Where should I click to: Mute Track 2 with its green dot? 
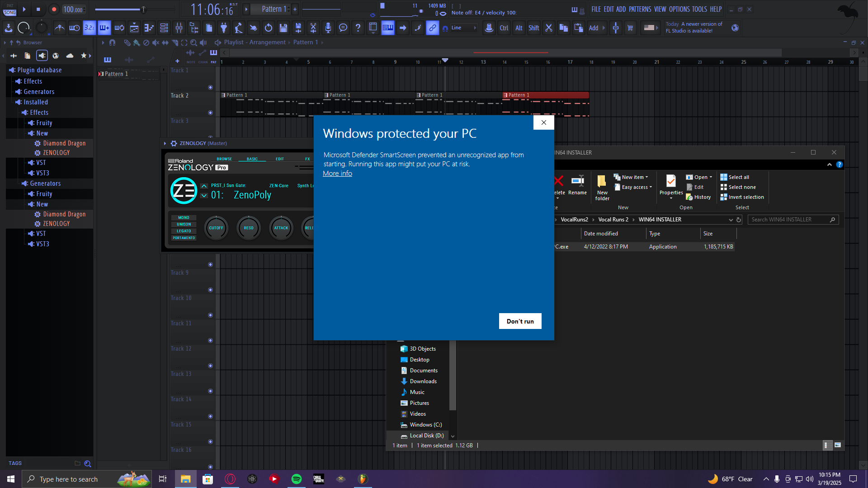click(210, 113)
